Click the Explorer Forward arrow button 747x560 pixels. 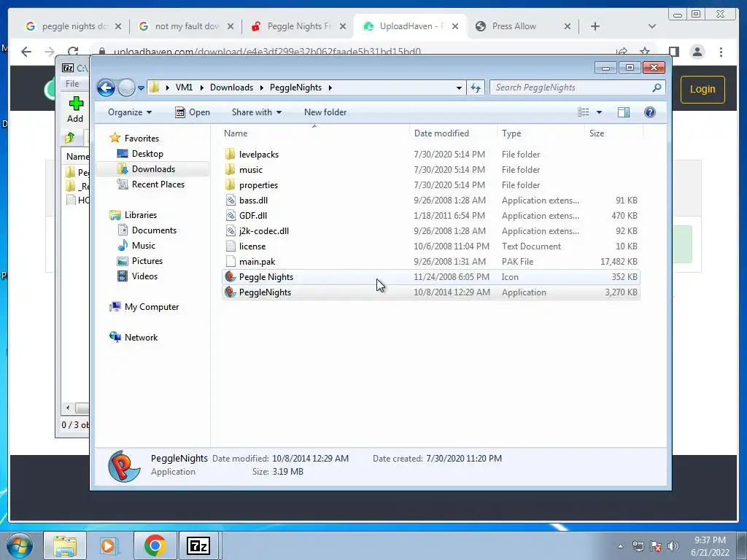pos(126,87)
